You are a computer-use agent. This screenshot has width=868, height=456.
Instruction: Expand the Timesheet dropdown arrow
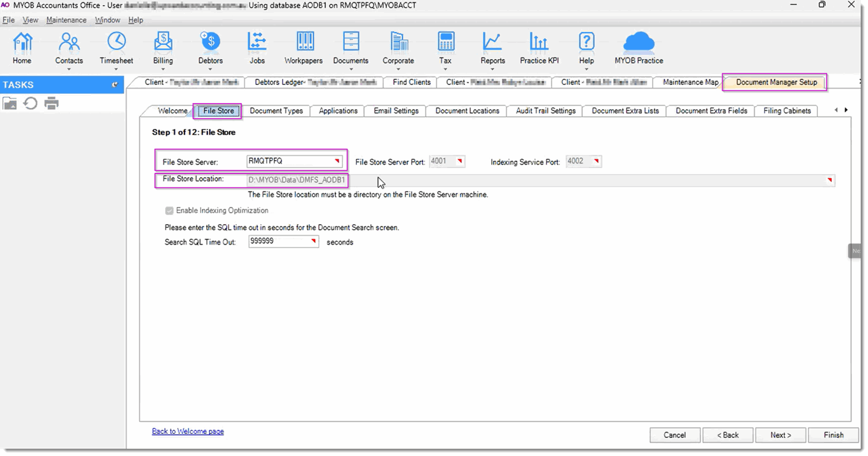(116, 69)
